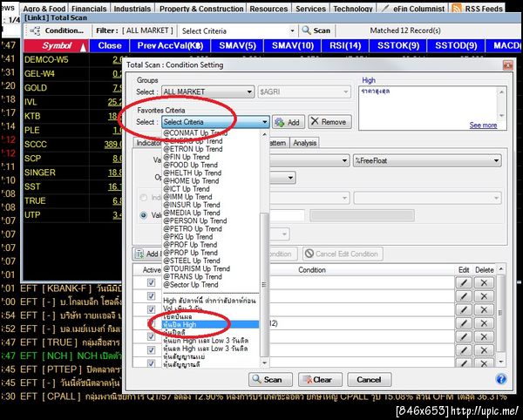Screen dimensions: 523x420
Task: Click the Scan button in dialog footer
Action: coord(270,380)
